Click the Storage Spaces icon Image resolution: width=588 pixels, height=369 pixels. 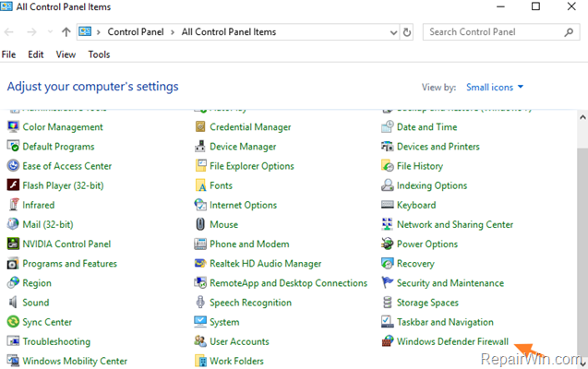[388, 303]
